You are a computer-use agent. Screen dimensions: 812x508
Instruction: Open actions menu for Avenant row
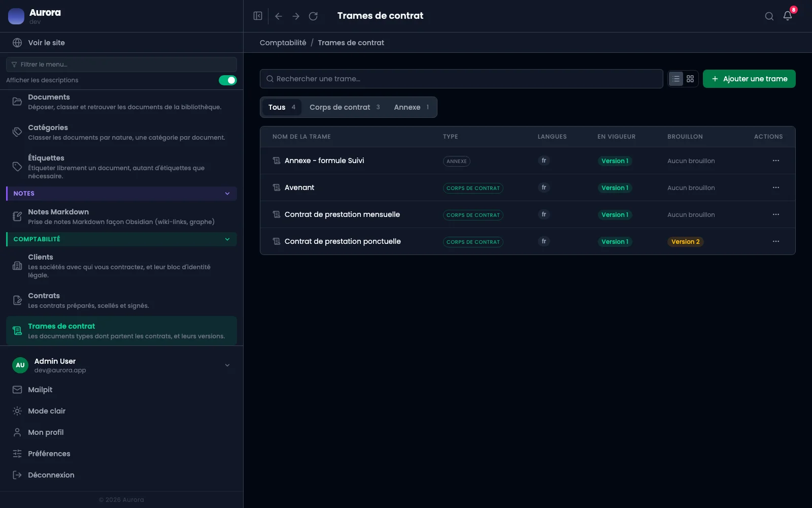[x=776, y=187]
